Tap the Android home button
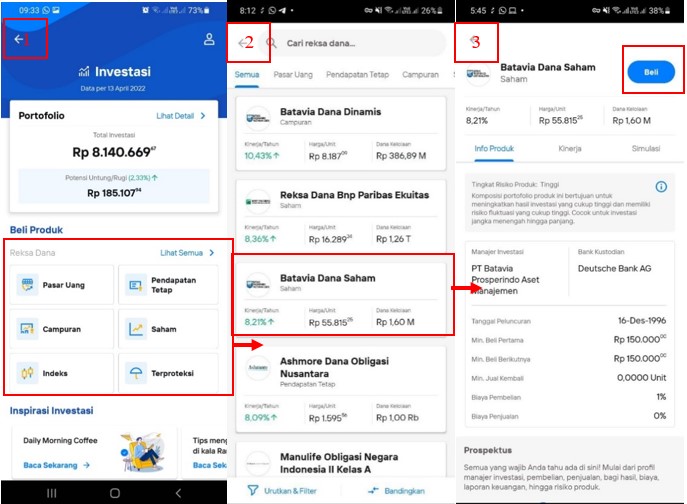The height and width of the screenshot is (504, 687). coord(115,493)
